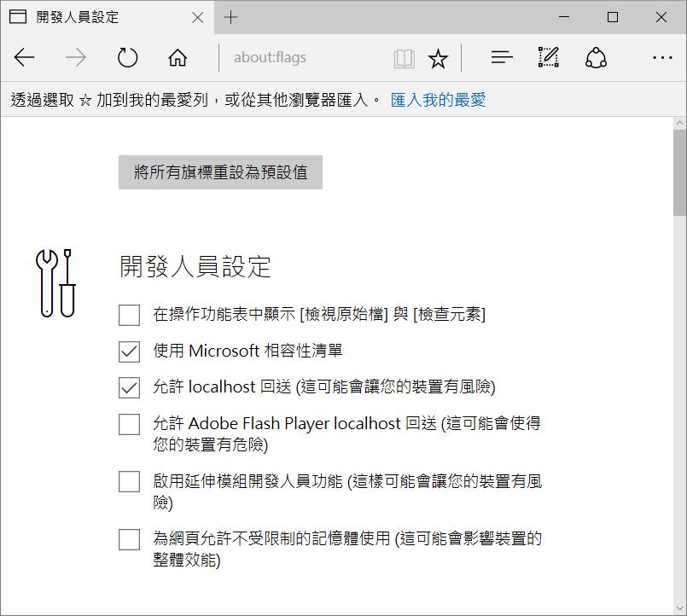
Task: Go back with the left arrow button
Action: click(x=24, y=57)
